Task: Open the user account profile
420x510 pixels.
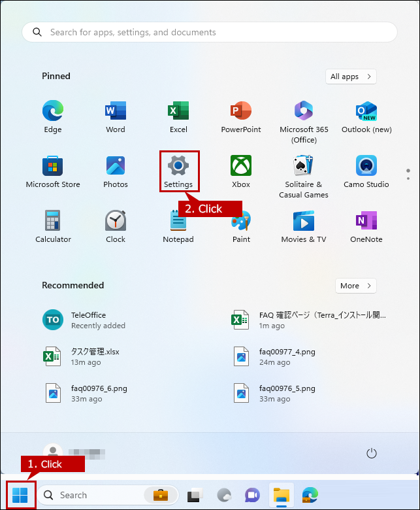Action: (x=74, y=453)
